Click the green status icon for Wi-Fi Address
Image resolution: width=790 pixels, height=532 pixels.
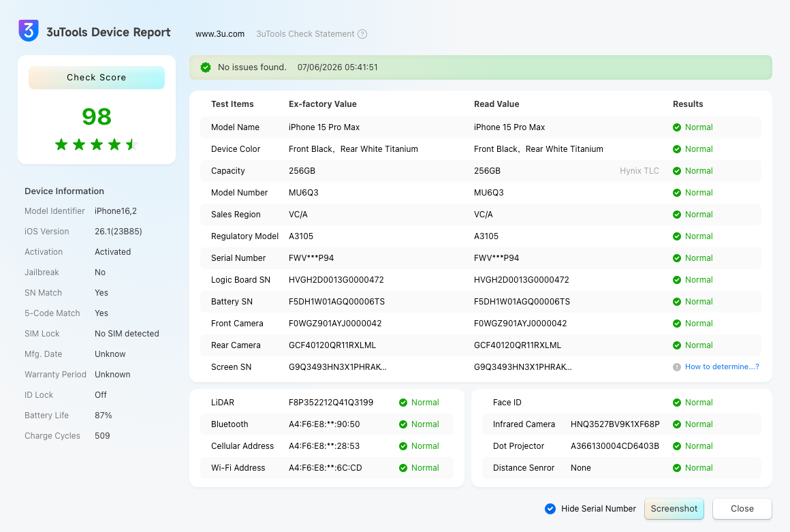403,468
